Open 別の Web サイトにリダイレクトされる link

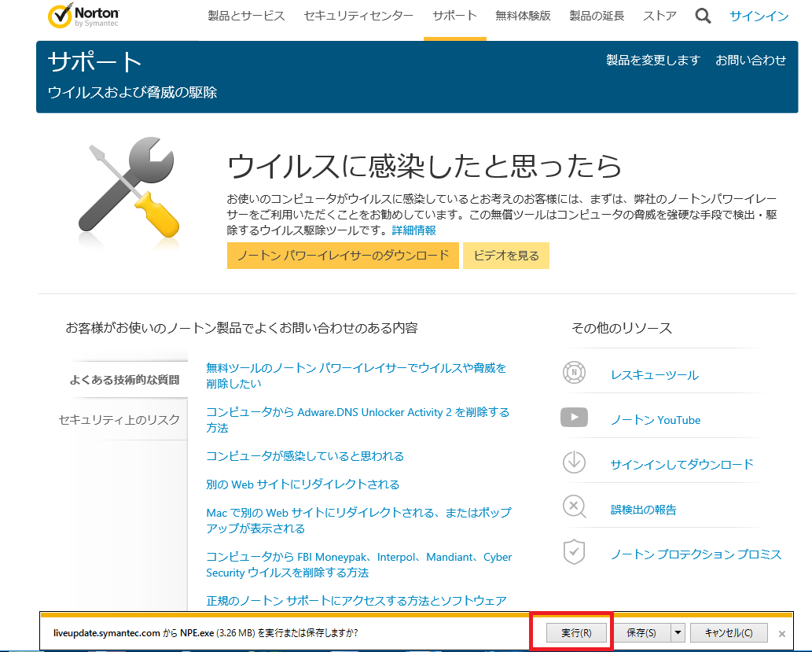(x=303, y=484)
